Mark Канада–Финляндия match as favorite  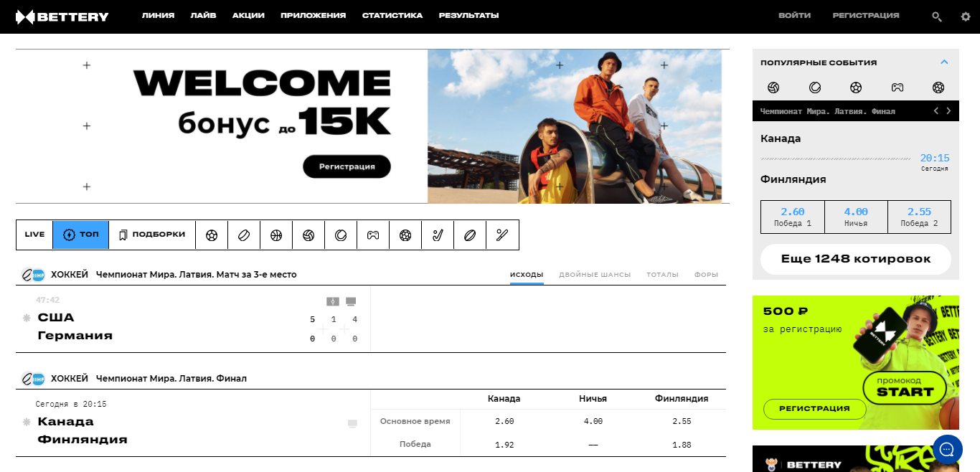click(27, 422)
